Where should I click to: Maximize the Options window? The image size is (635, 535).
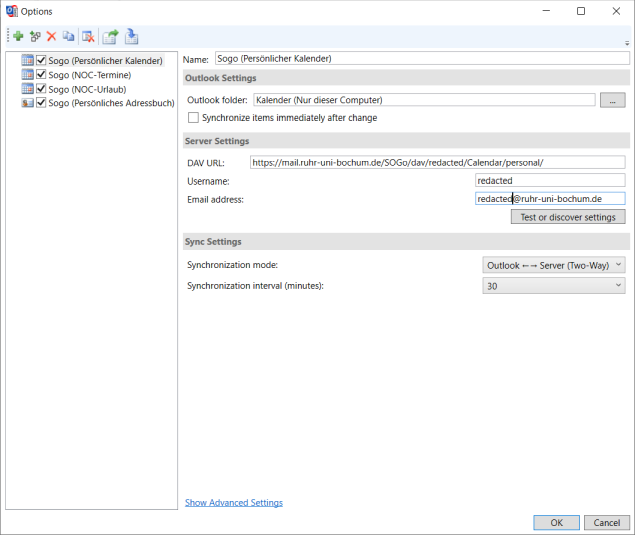pos(581,11)
